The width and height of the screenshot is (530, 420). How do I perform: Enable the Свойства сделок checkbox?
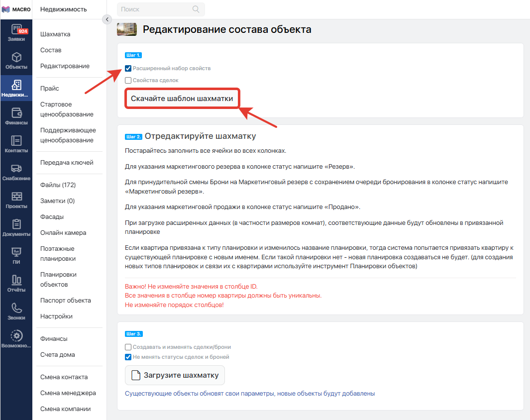tap(128, 80)
